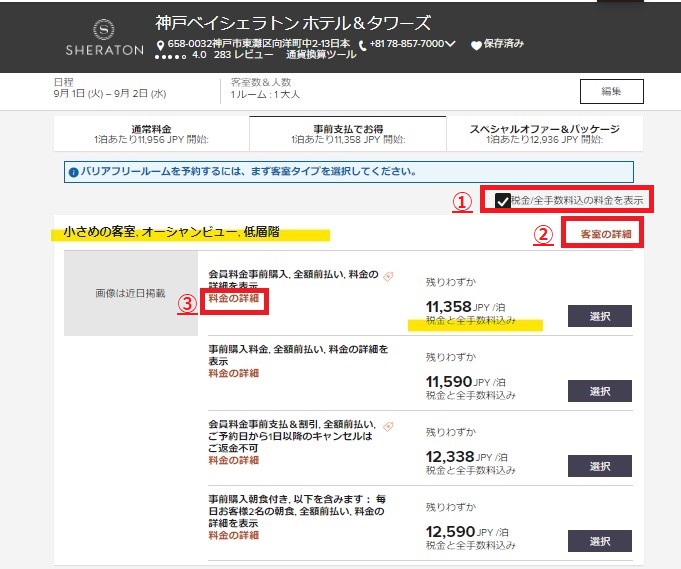This screenshot has width=681, height=569.
Task: Open the 客室の詳細 link
Action: coord(605,234)
